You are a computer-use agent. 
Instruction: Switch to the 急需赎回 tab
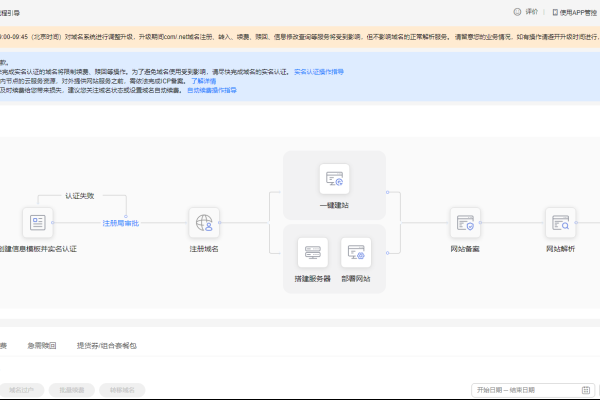[x=42, y=345]
